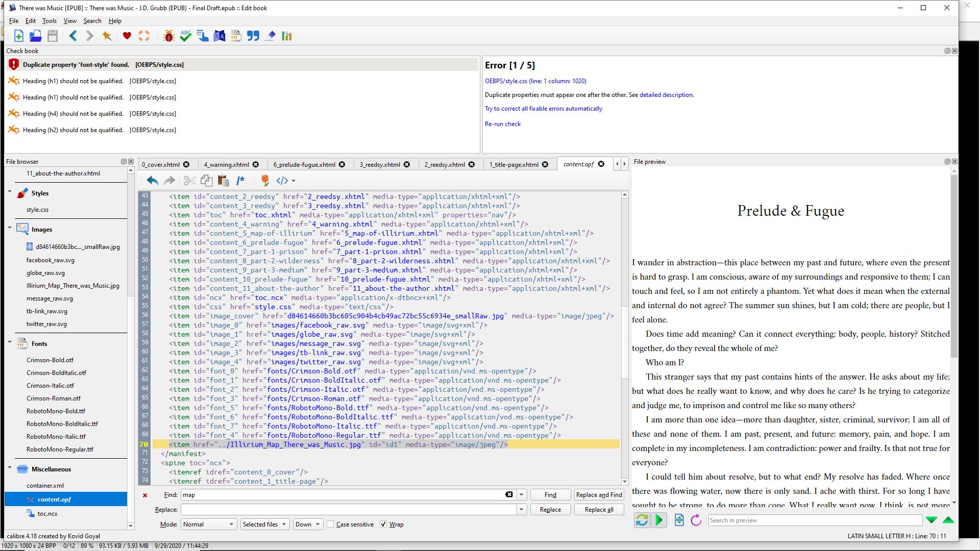Enable the Case sensitive checkbox

(x=331, y=524)
